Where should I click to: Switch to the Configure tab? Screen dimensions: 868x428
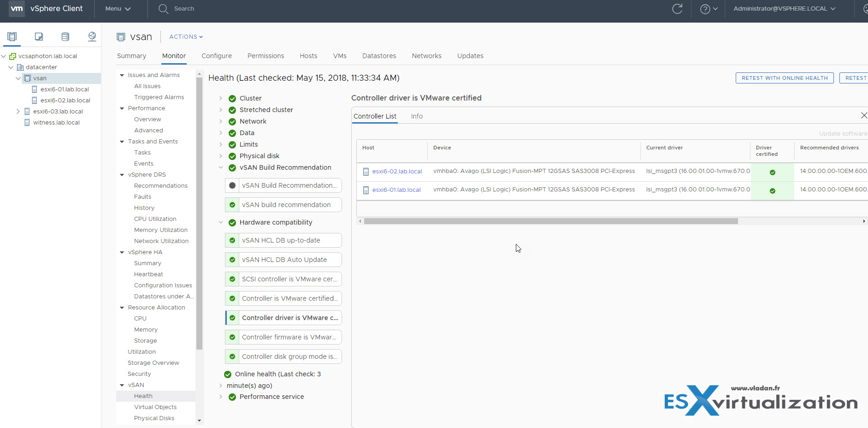217,56
